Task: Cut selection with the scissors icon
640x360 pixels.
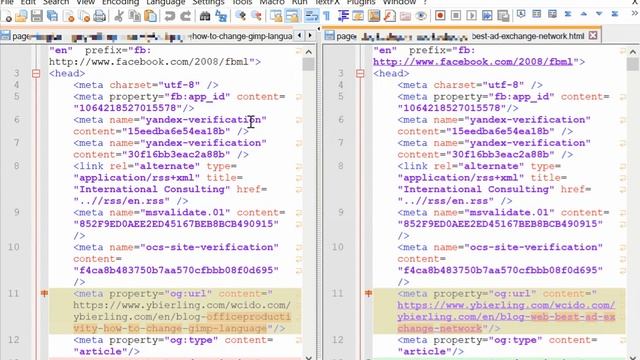Action: point(119,16)
